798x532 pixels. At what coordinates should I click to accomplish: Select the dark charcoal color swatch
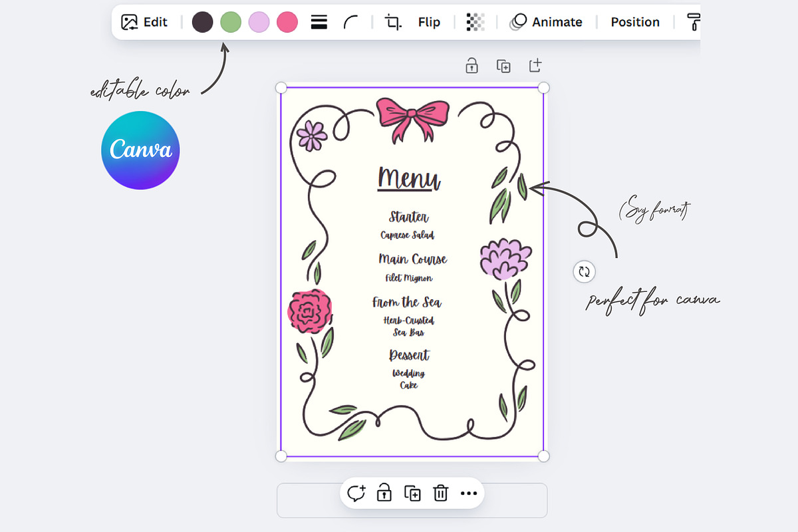(202, 22)
